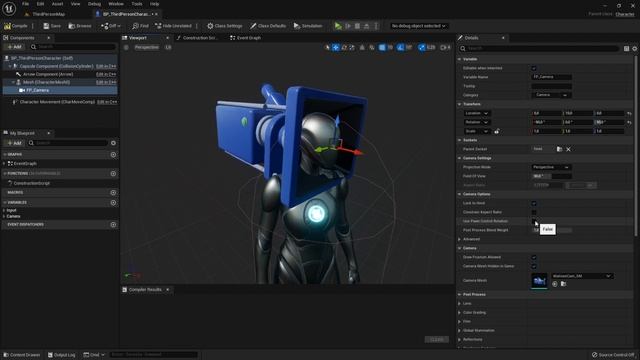
Task: Click Perspective view mode button in viewport
Action: coord(147,47)
